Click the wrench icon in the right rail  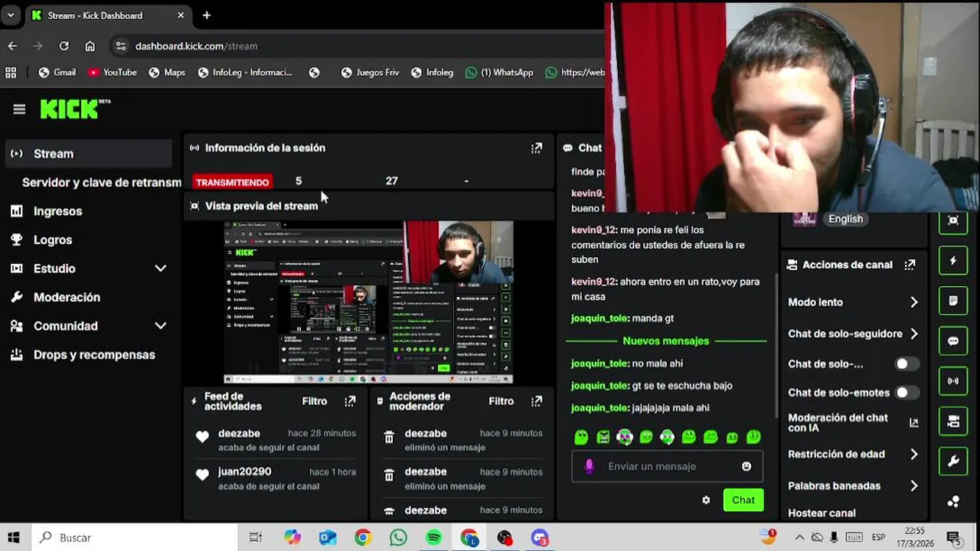pyautogui.click(x=953, y=461)
